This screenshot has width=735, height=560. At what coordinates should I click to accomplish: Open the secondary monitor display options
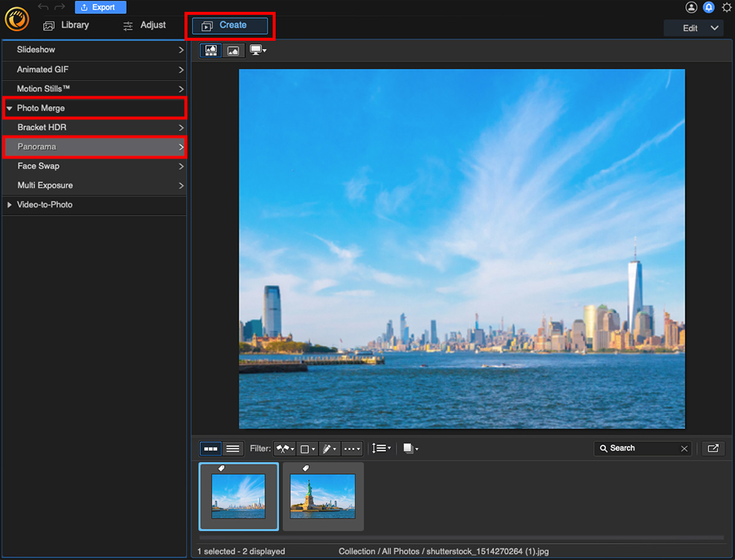click(x=258, y=50)
